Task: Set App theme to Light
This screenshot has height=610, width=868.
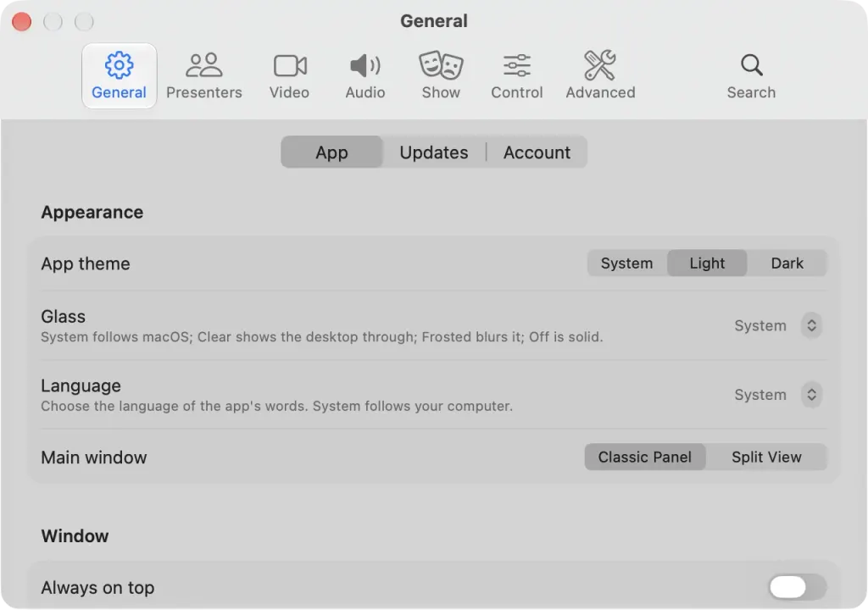Action: click(707, 263)
